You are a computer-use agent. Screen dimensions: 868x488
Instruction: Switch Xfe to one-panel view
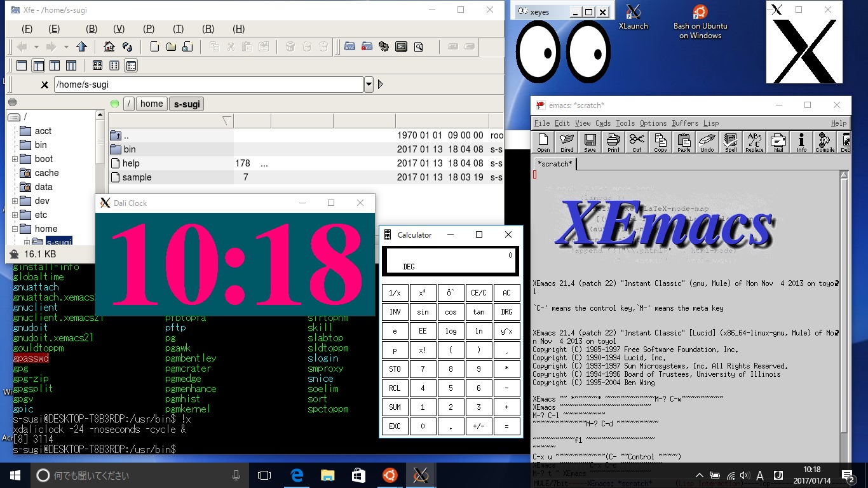coord(22,65)
